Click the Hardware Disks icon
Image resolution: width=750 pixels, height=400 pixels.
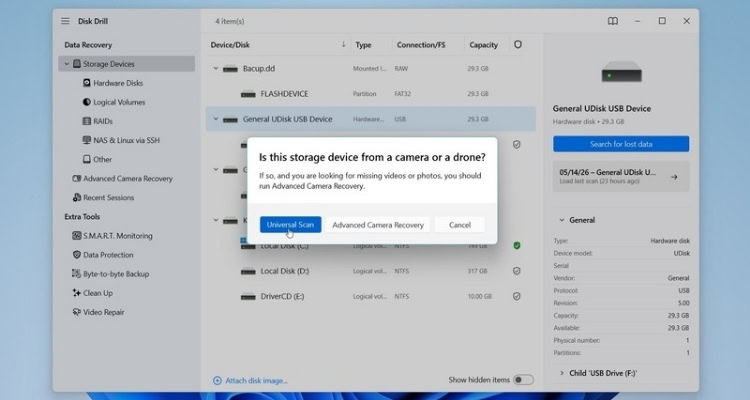click(x=87, y=83)
